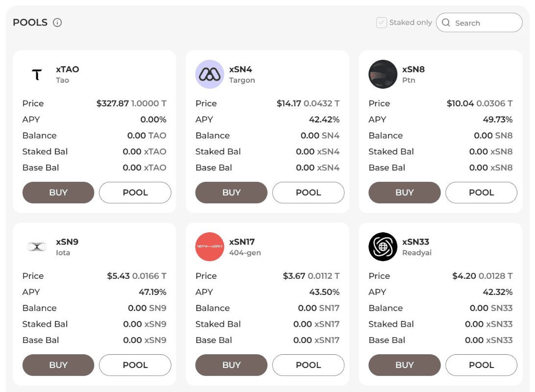This screenshot has height=392, width=535.
Task: Open POOL for xSN33 Readyai
Action: [x=481, y=365]
